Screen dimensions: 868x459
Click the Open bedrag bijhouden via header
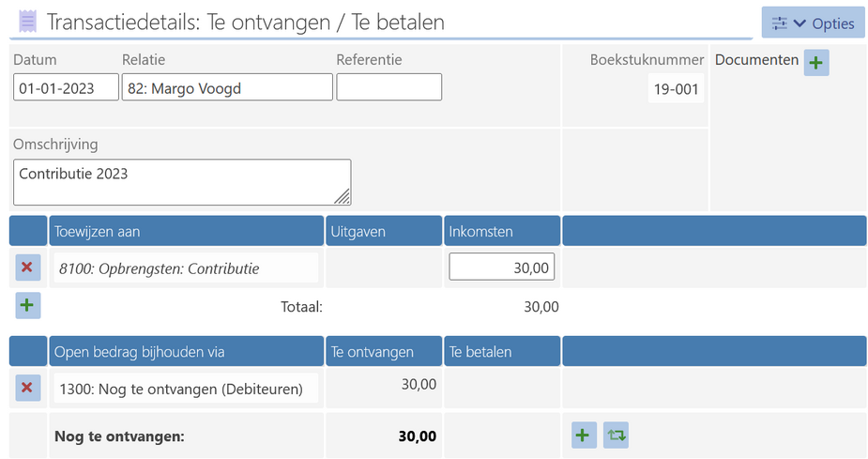coord(187,352)
